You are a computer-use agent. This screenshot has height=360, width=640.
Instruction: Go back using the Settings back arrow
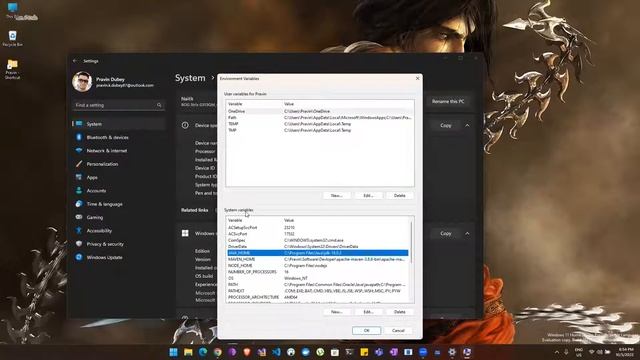tap(75, 61)
